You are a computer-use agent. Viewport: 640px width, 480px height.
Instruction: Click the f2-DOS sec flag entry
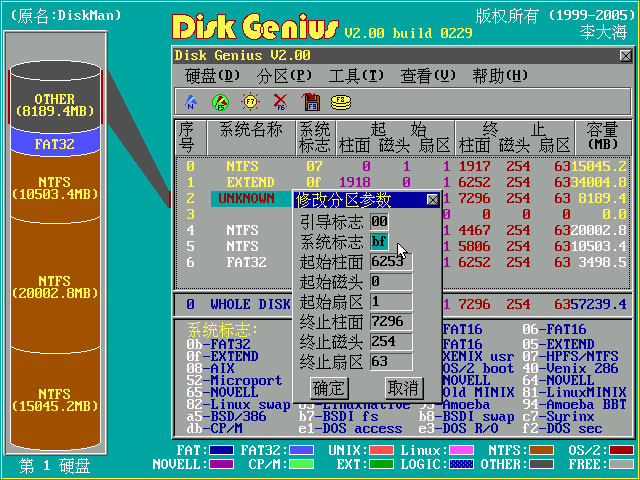pos(562,428)
